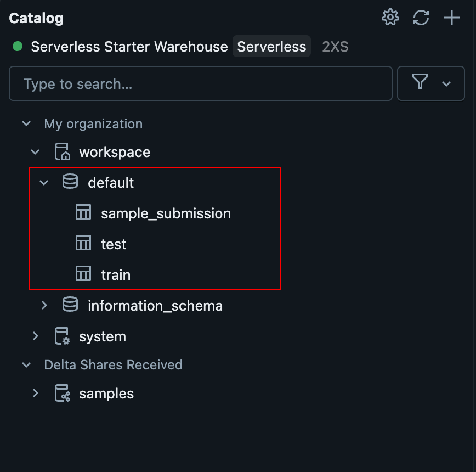Collapse the default schema
The height and width of the screenshot is (472, 476).
tap(44, 183)
